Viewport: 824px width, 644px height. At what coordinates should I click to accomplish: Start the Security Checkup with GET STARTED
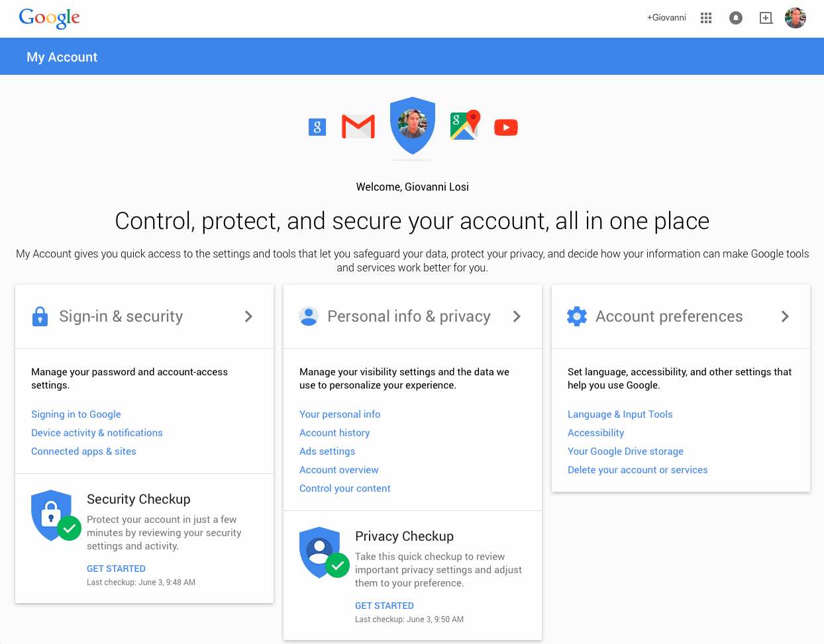(x=116, y=569)
